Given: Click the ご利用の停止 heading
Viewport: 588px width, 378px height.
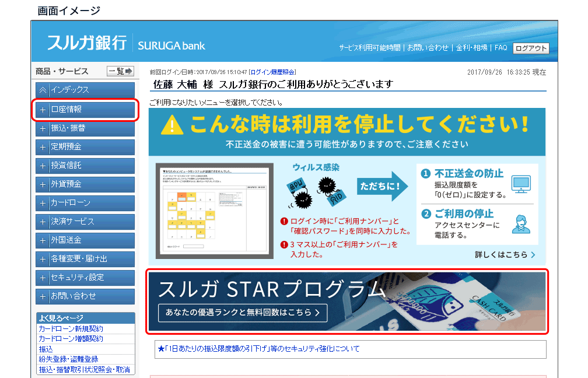Looking at the screenshot, I should (x=464, y=213).
